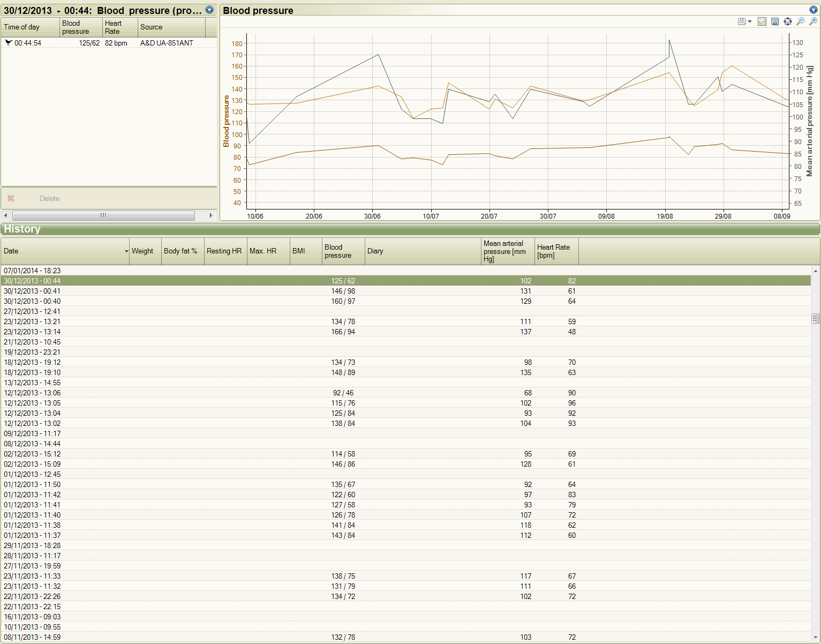Image resolution: width=821 pixels, height=644 pixels.
Task: Click the red X delete icon
Action: click(11, 198)
